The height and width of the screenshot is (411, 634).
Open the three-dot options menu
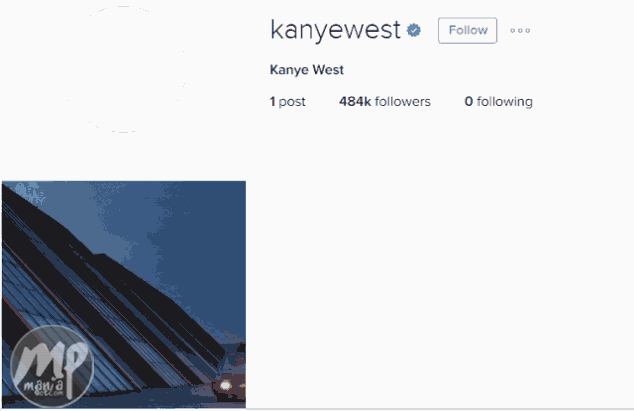click(x=520, y=30)
